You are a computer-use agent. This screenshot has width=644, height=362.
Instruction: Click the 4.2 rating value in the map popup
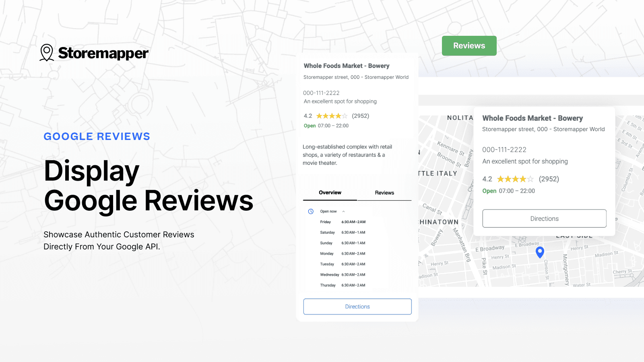click(x=487, y=179)
